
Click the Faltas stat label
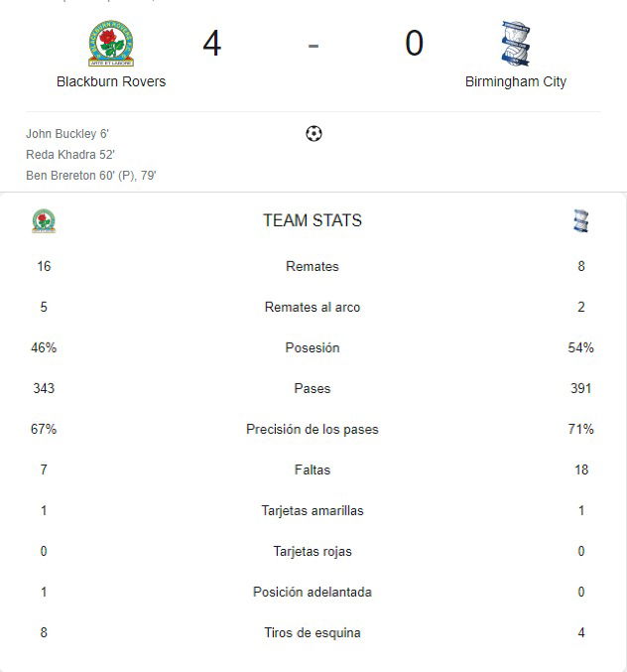313,470
